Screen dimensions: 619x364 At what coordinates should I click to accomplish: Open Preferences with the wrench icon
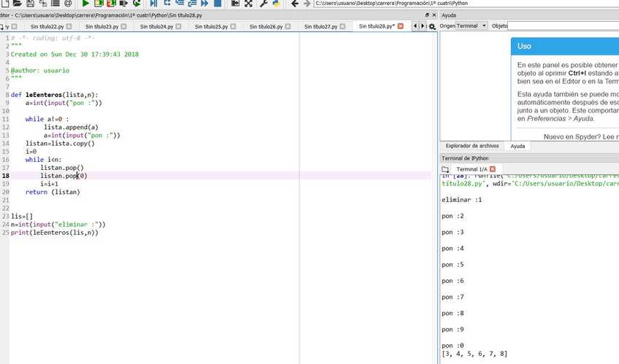pyautogui.click(x=264, y=4)
